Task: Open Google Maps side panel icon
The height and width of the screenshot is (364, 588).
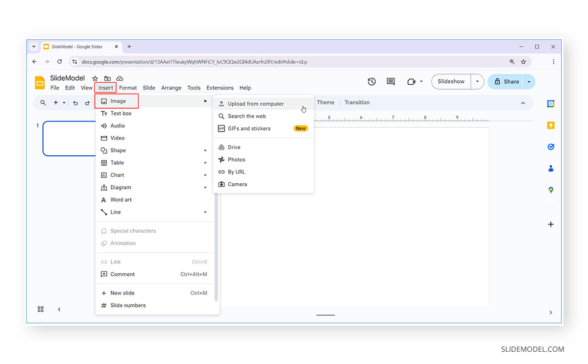Action: (x=551, y=190)
